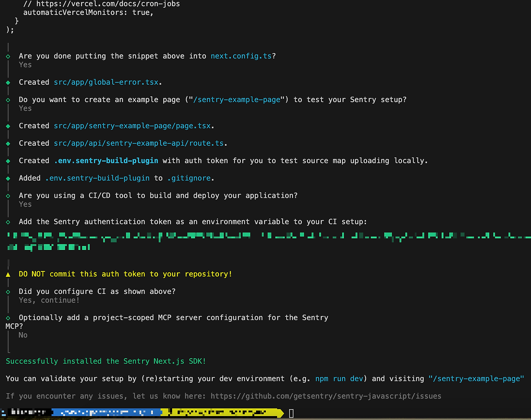This screenshot has width=531, height=420.
Task: Click the "npm run dev" command text
Action: coord(339,378)
